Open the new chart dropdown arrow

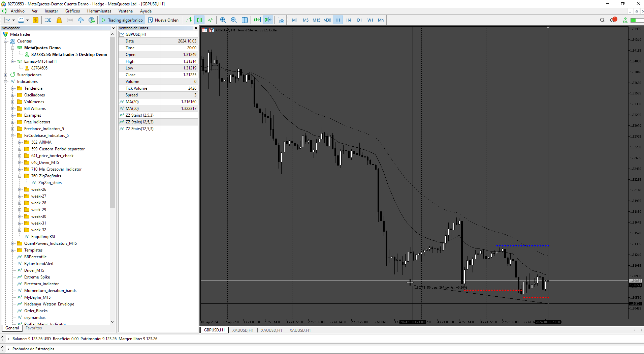click(x=13, y=20)
